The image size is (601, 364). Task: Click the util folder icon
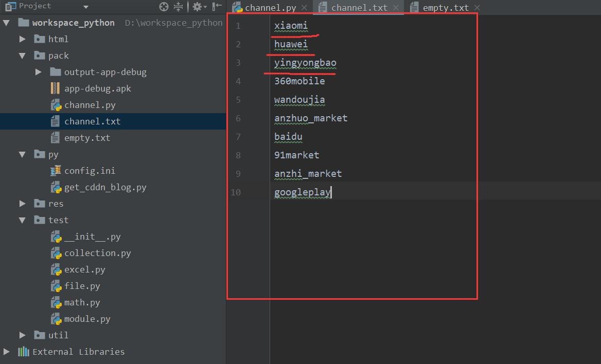click(x=39, y=335)
